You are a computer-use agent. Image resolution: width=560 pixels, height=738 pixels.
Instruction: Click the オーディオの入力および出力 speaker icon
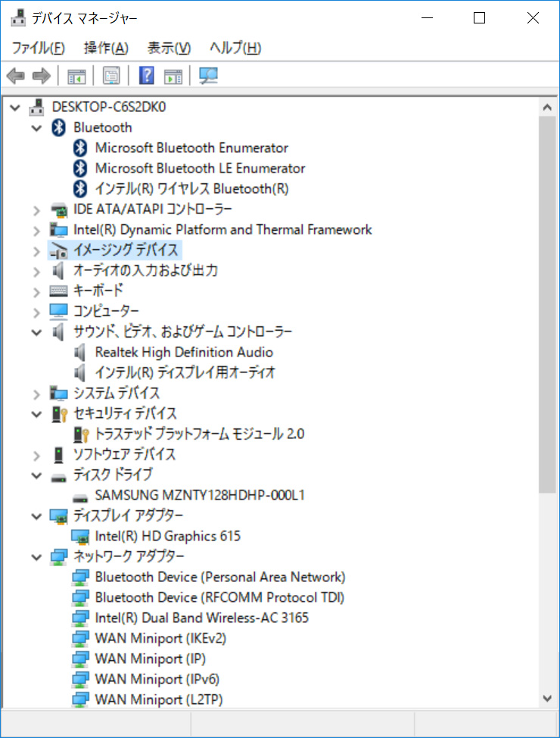pyautogui.click(x=58, y=271)
